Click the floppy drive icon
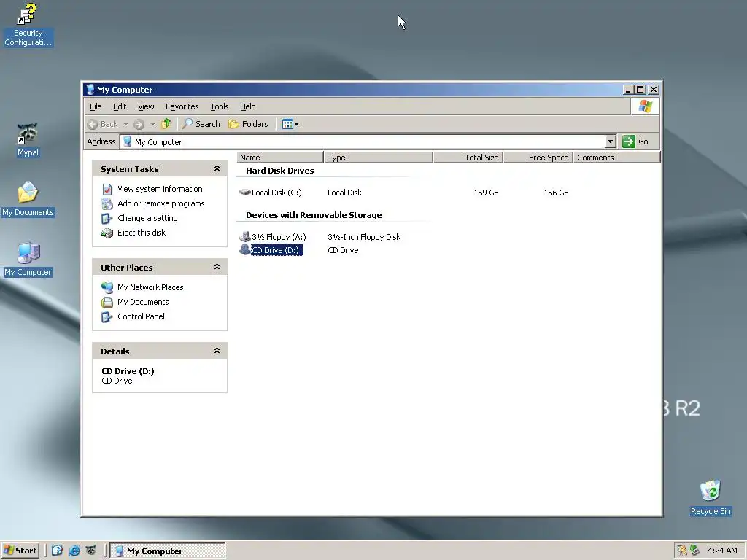The height and width of the screenshot is (560, 747). 245,236
